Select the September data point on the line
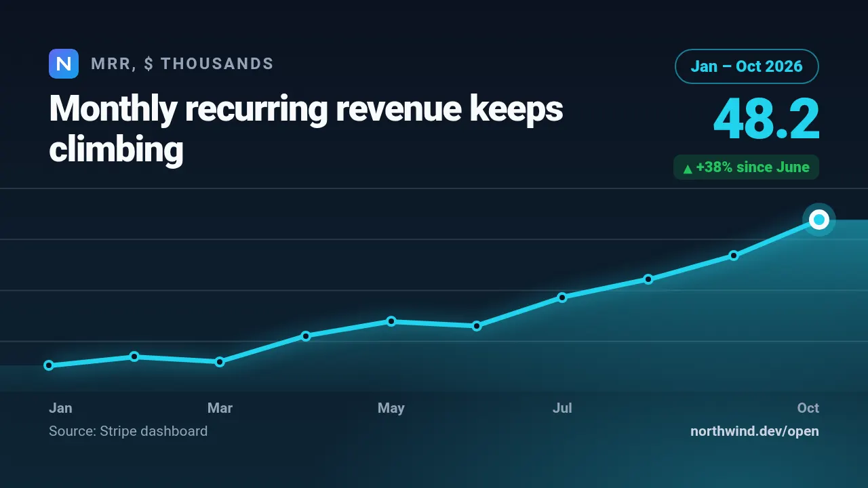 click(x=734, y=256)
